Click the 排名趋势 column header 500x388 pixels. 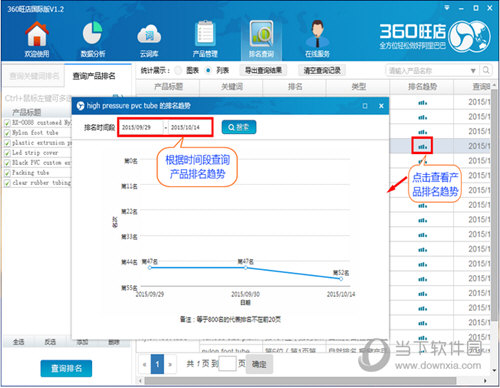coord(422,87)
